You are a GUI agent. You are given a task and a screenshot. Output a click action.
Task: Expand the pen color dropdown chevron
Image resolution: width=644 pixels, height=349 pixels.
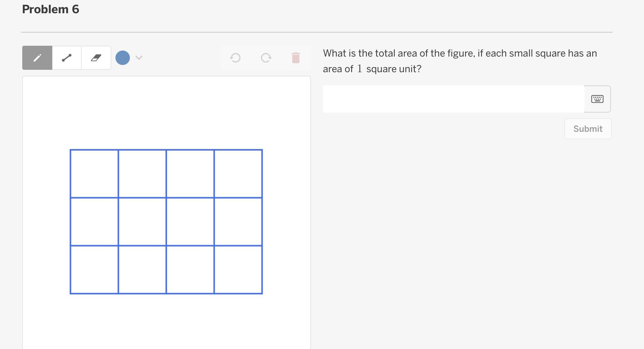(x=139, y=58)
